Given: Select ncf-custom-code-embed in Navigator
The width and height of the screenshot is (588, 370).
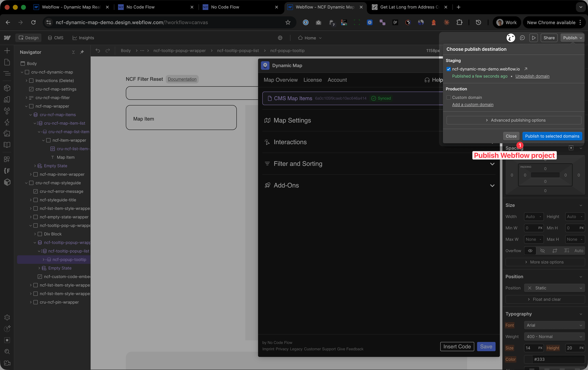Looking at the screenshot, I should [x=64, y=277].
